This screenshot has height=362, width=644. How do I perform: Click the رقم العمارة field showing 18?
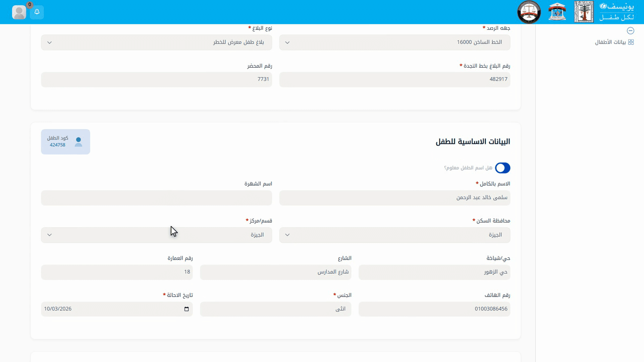coord(117,272)
